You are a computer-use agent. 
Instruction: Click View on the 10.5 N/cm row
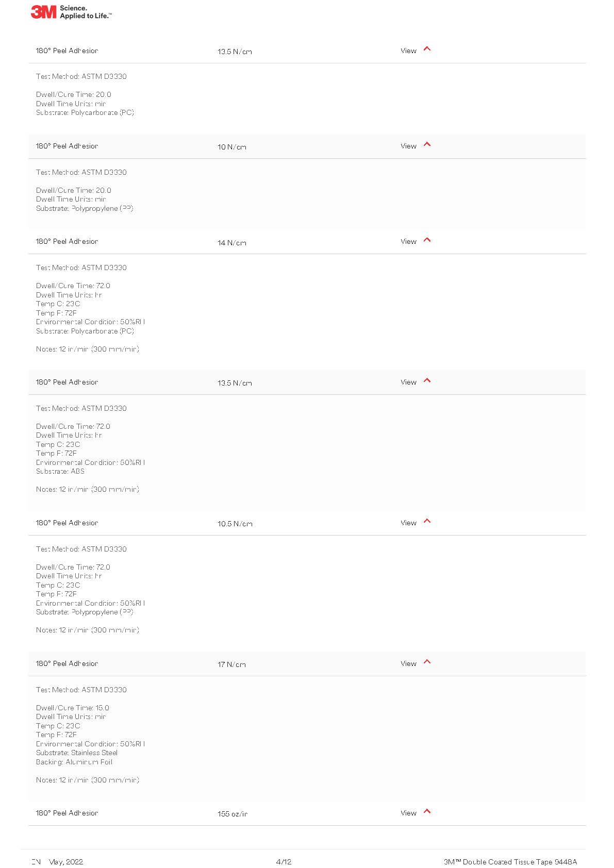pyautogui.click(x=408, y=523)
